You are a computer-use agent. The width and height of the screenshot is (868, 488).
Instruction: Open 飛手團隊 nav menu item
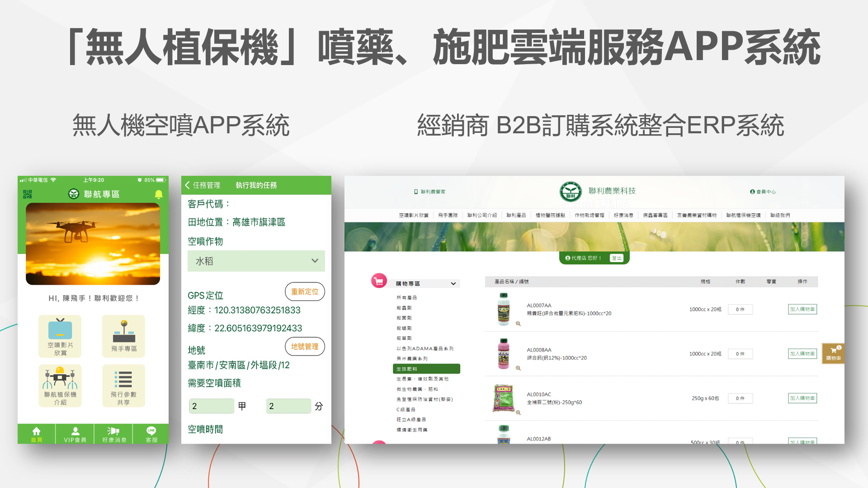click(x=448, y=215)
